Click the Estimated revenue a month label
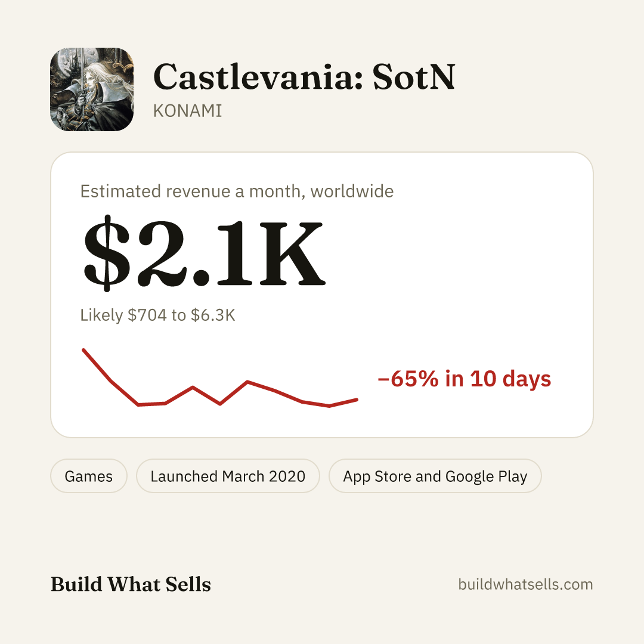The height and width of the screenshot is (644, 644). (x=237, y=191)
